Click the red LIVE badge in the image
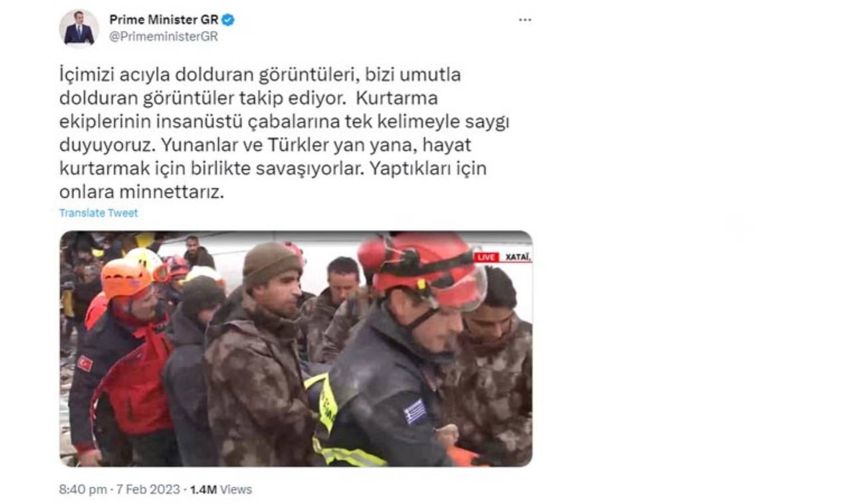Screen dimensions: 851x504 pos(487,257)
